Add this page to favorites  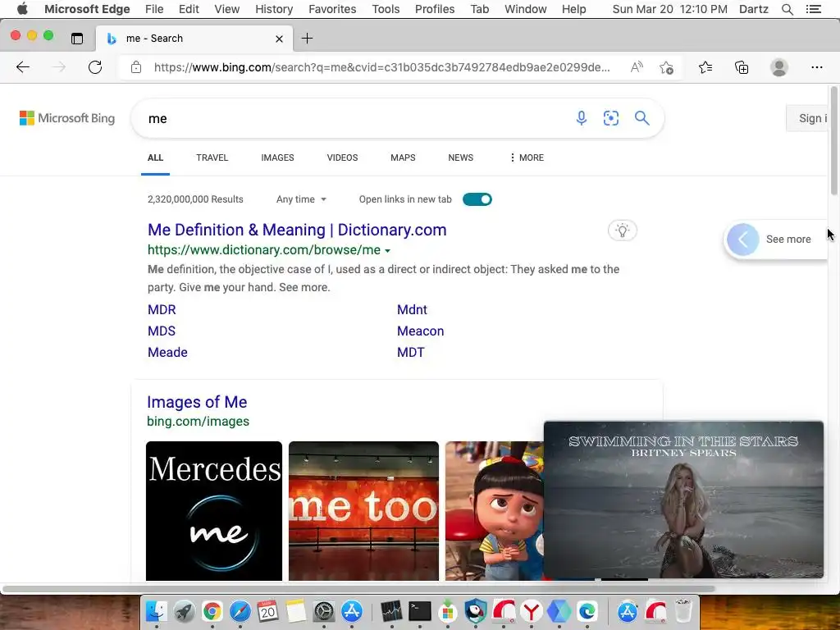tap(666, 67)
